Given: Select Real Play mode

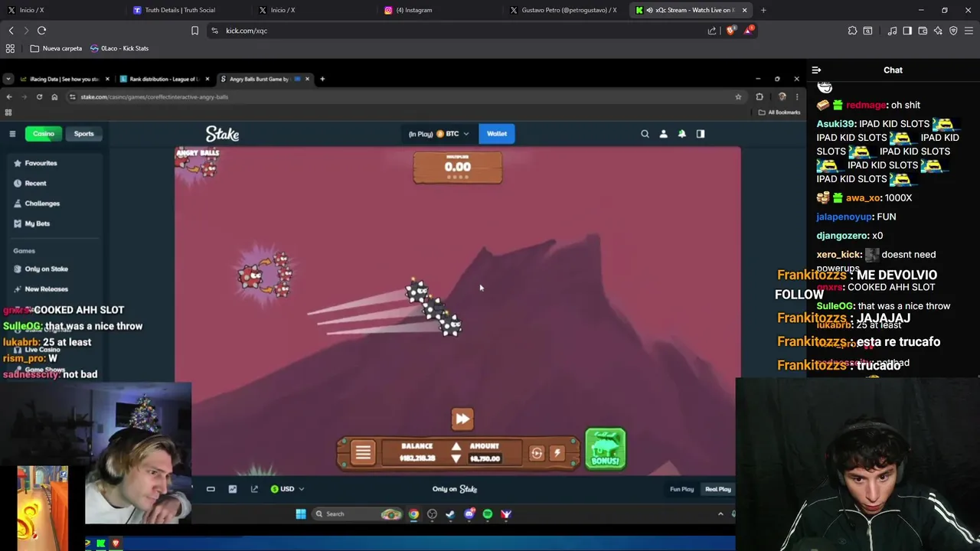Looking at the screenshot, I should (718, 489).
